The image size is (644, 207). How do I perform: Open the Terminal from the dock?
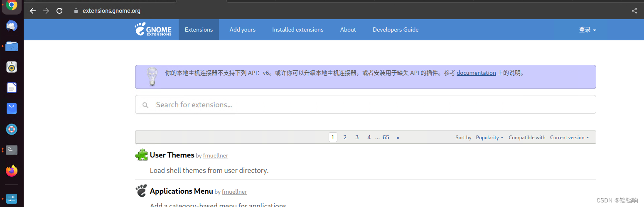click(x=12, y=150)
